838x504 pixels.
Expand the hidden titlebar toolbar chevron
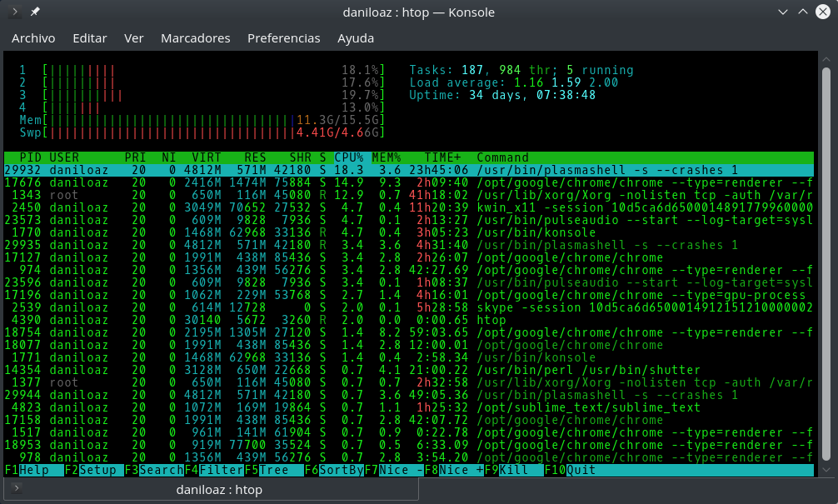coord(15,12)
